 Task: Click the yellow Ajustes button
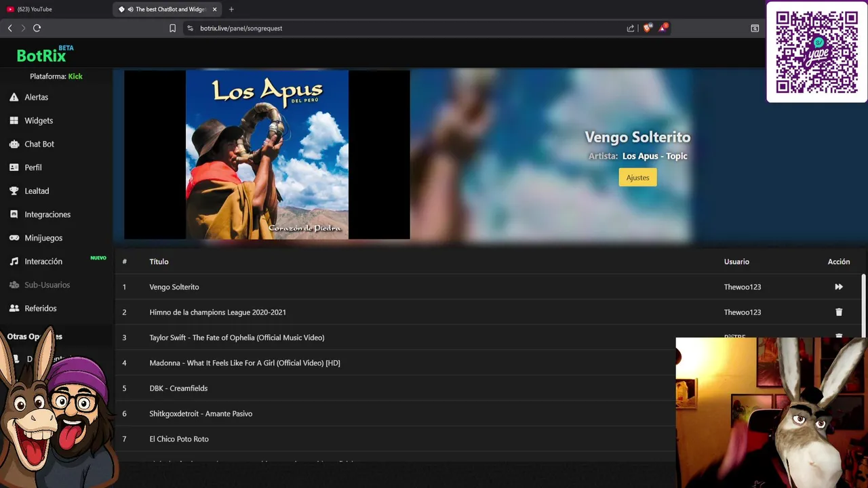point(637,178)
